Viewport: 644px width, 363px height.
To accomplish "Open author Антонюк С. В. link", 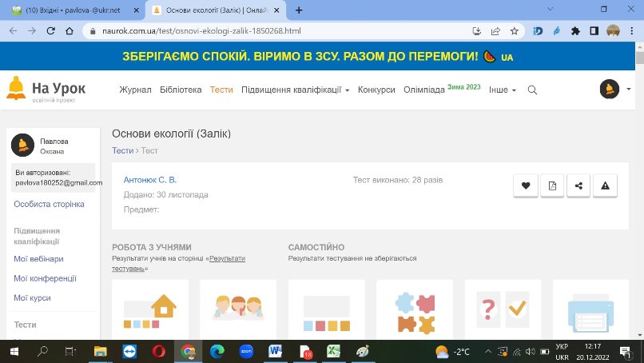I will [x=150, y=180].
